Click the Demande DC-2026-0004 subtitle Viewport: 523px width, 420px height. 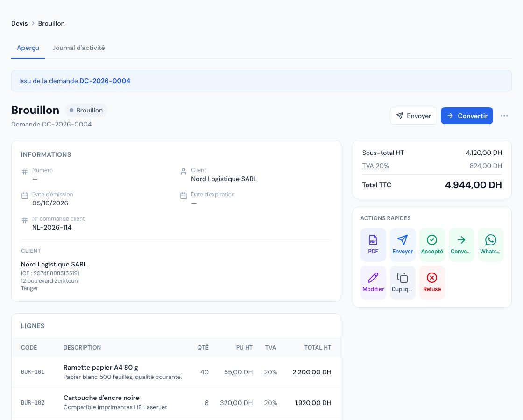(x=51, y=124)
